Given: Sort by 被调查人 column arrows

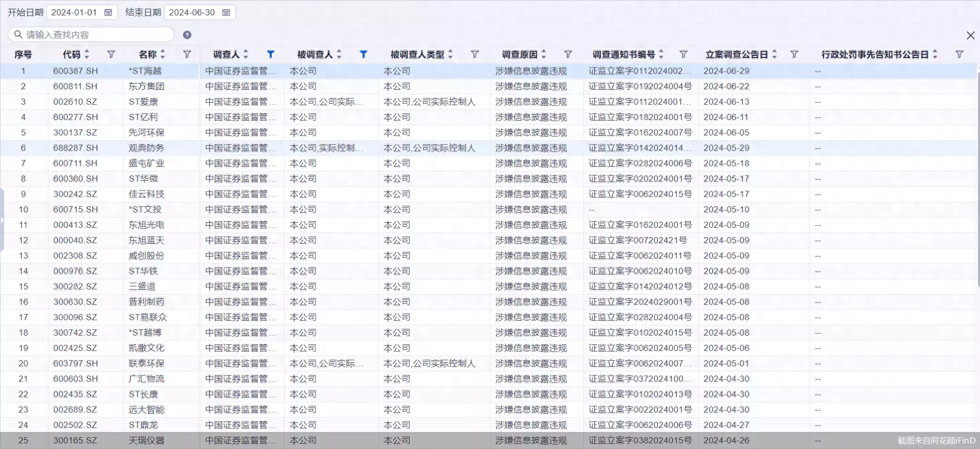Looking at the screenshot, I should tap(339, 54).
